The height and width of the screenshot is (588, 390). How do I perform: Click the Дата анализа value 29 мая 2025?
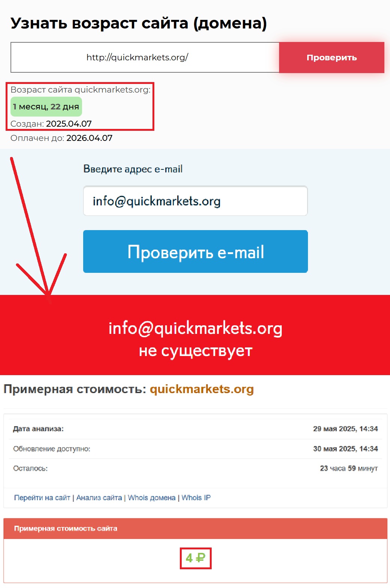pyautogui.click(x=345, y=429)
